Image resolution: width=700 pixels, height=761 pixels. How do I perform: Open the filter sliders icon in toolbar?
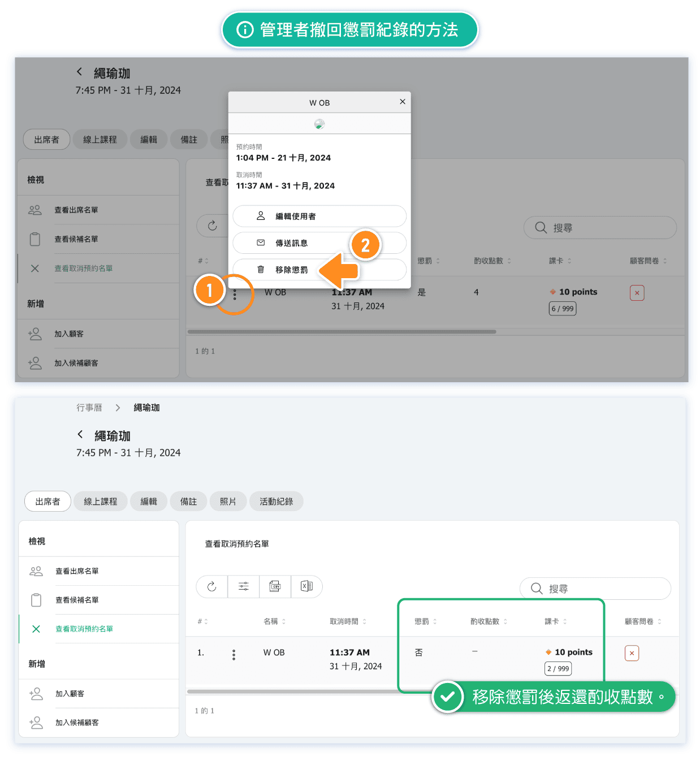click(244, 587)
